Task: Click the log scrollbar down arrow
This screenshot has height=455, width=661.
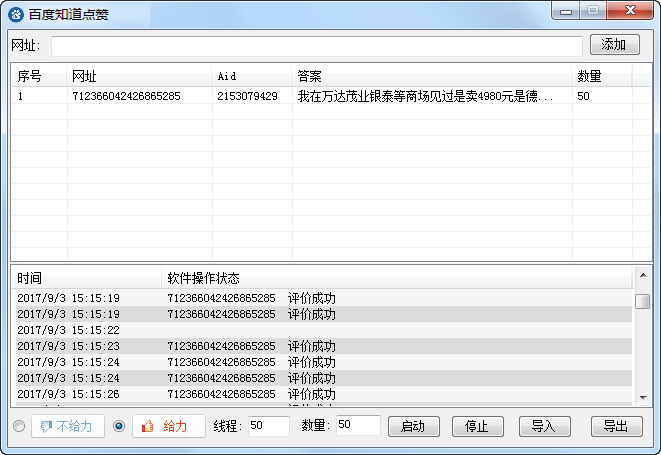Action: (643, 398)
